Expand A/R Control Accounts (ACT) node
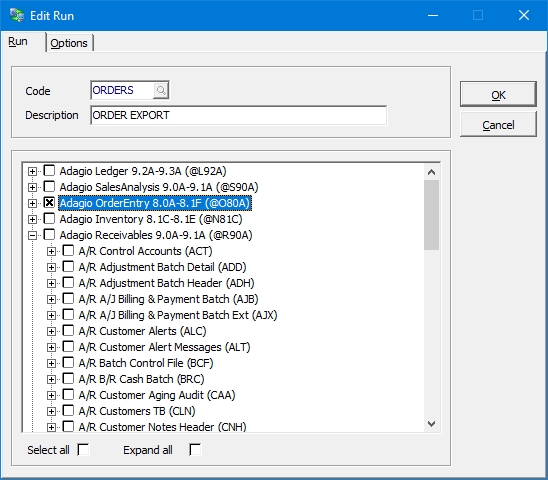548x480 pixels. coord(51,251)
